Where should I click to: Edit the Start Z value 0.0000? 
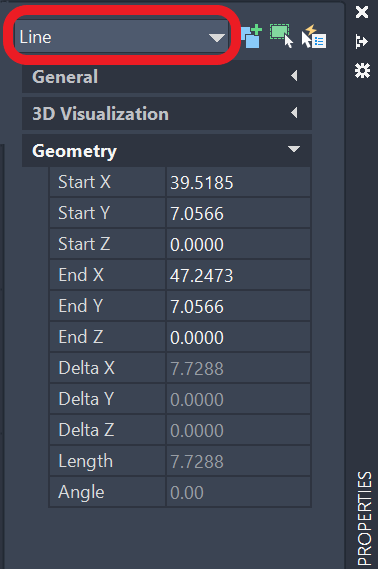click(238, 244)
